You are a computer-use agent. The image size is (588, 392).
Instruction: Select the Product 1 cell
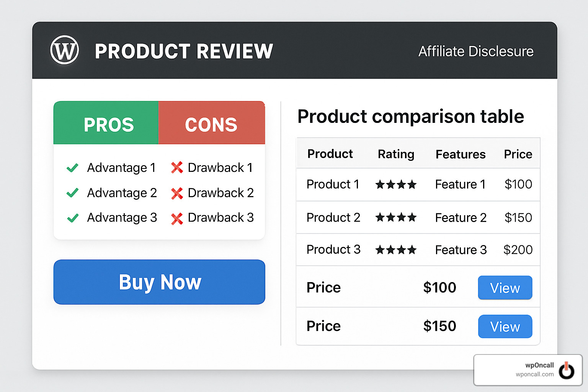tap(333, 185)
